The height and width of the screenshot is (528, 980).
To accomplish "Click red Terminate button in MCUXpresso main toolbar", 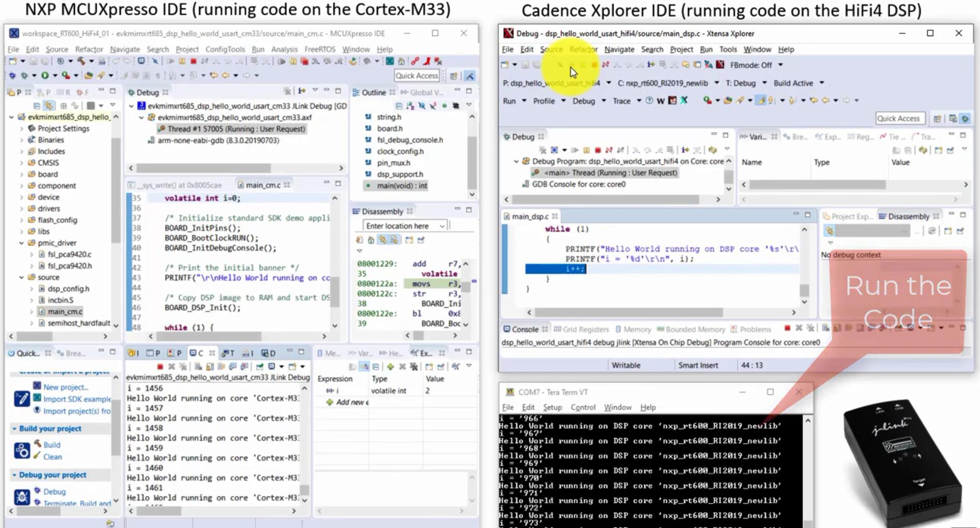I will [193, 61].
